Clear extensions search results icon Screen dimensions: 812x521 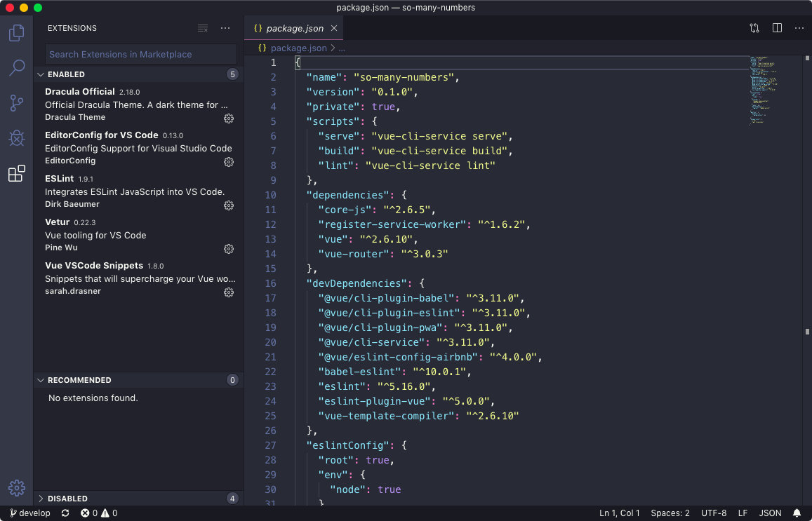pos(203,28)
